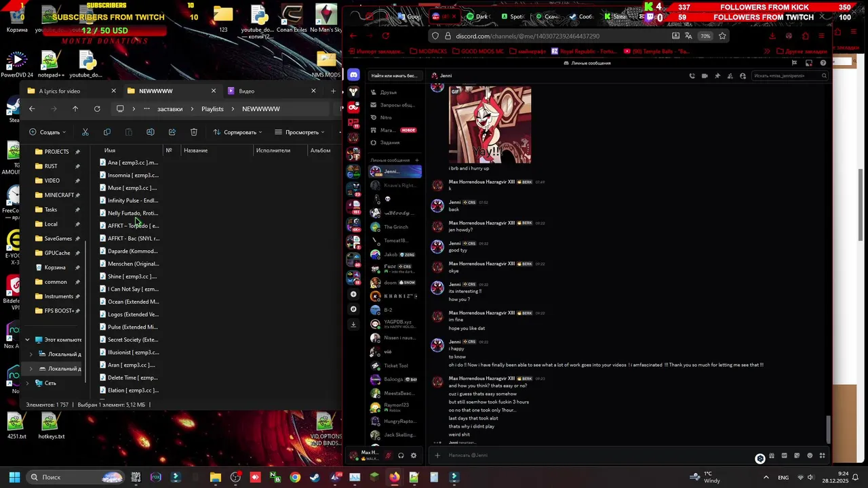Viewport: 868px width, 488px height.
Task: Delete selected file with trash icon
Action: (x=194, y=132)
